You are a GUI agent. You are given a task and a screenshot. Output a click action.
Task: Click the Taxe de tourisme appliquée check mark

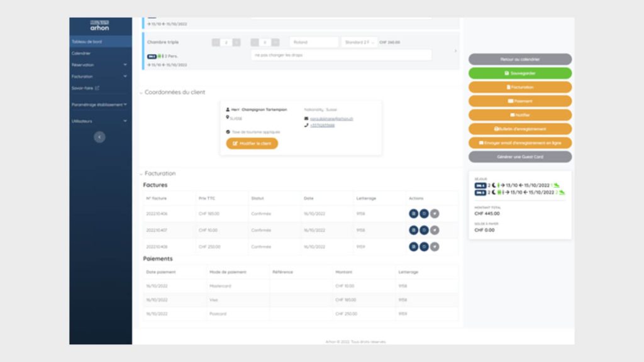pos(228,132)
